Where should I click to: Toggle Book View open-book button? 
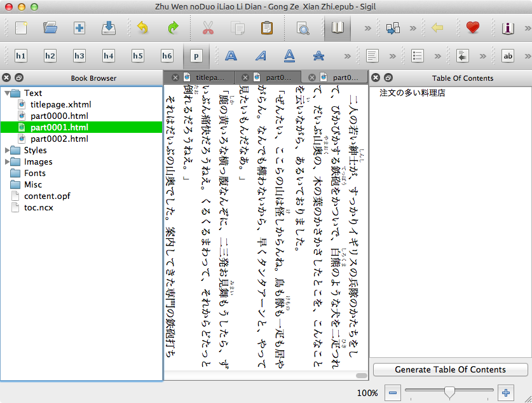(338, 28)
